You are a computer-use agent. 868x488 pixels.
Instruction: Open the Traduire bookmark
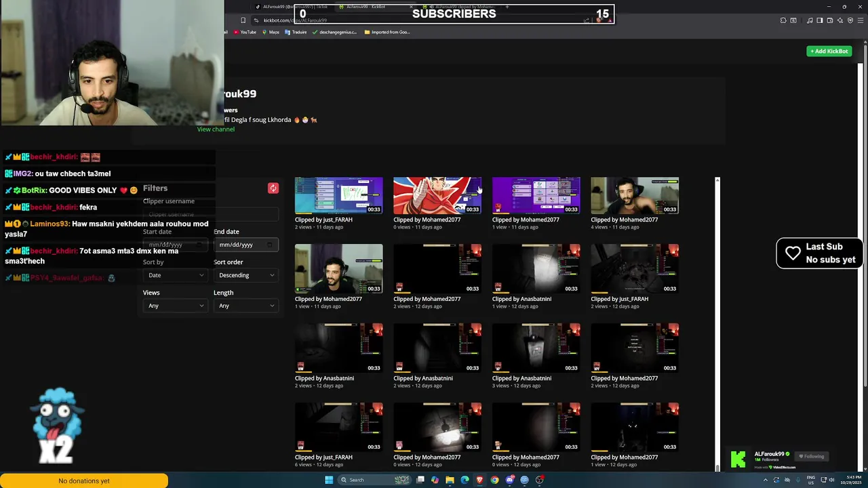(x=296, y=32)
